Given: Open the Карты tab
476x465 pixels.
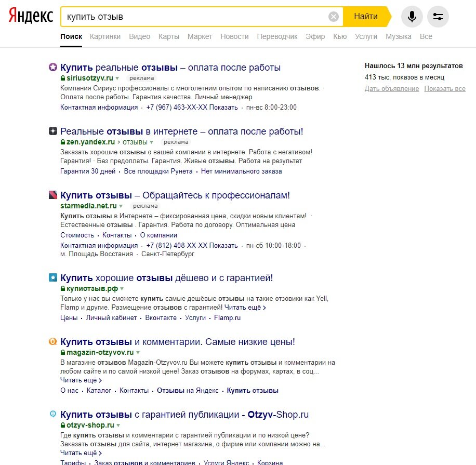Looking at the screenshot, I should pos(168,36).
